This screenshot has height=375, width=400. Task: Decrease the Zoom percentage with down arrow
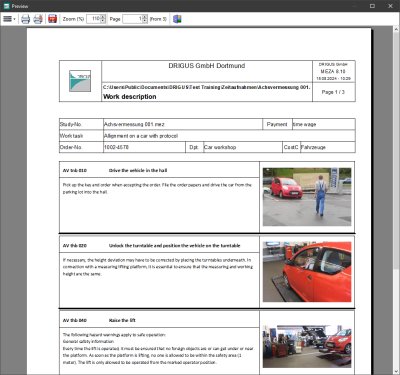tap(103, 21)
